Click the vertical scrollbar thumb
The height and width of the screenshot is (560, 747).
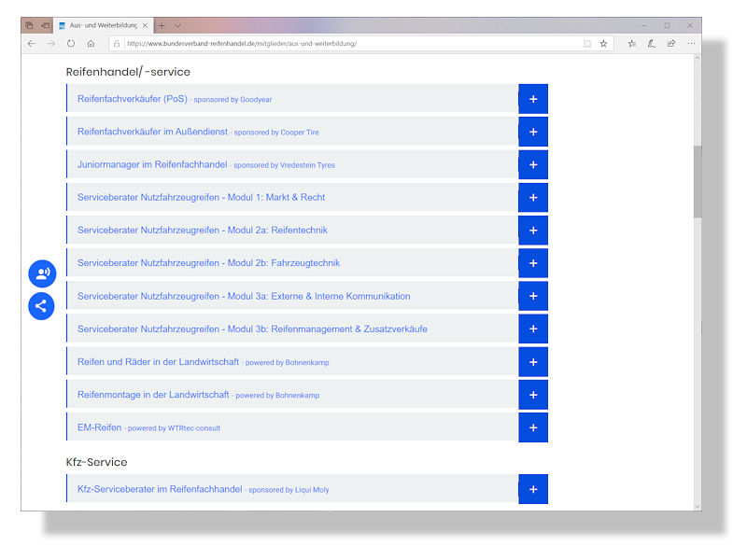698,182
